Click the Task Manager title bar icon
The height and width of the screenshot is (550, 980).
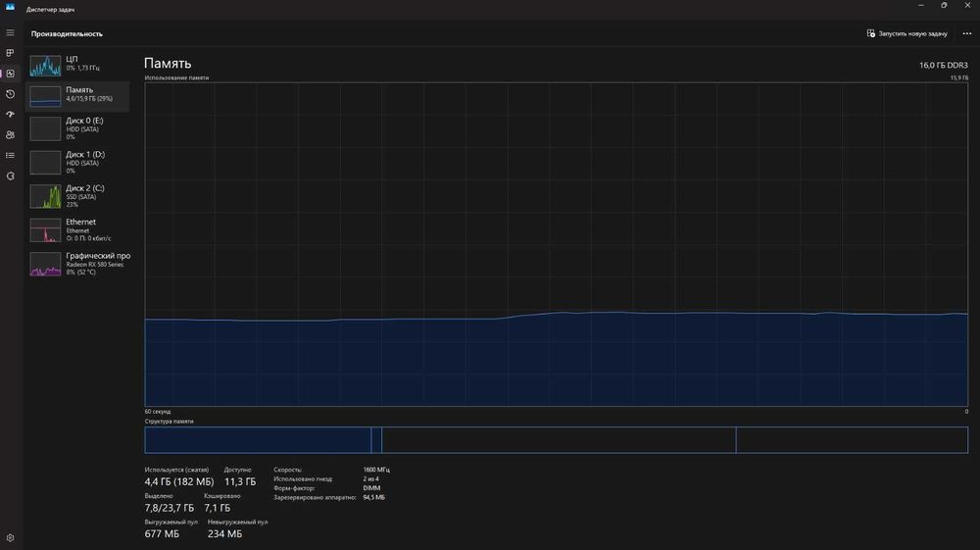point(10,7)
